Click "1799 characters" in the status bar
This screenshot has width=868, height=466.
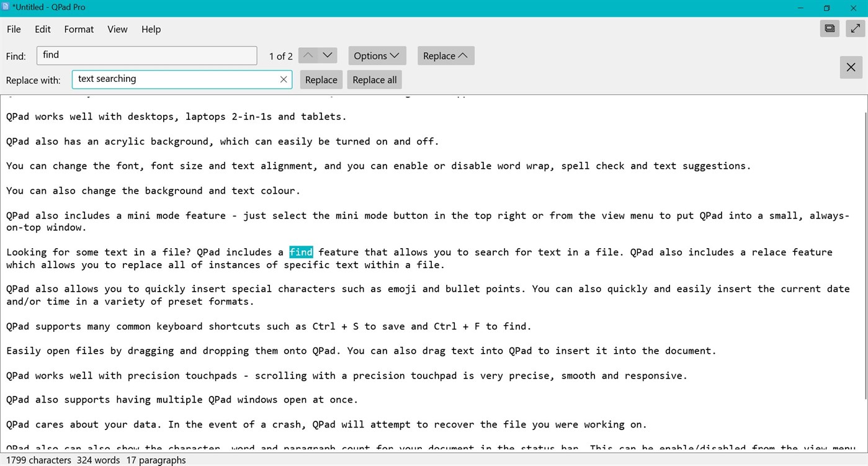[x=38, y=460]
